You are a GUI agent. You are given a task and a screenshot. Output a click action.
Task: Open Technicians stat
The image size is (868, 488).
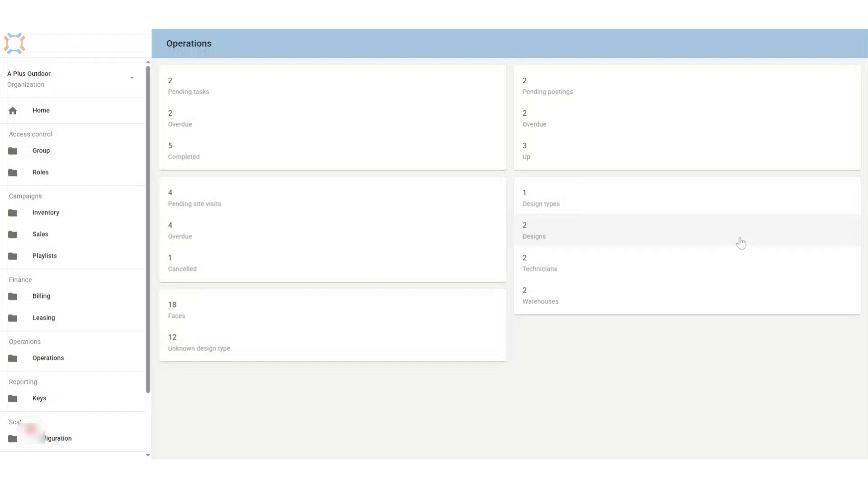(687, 263)
